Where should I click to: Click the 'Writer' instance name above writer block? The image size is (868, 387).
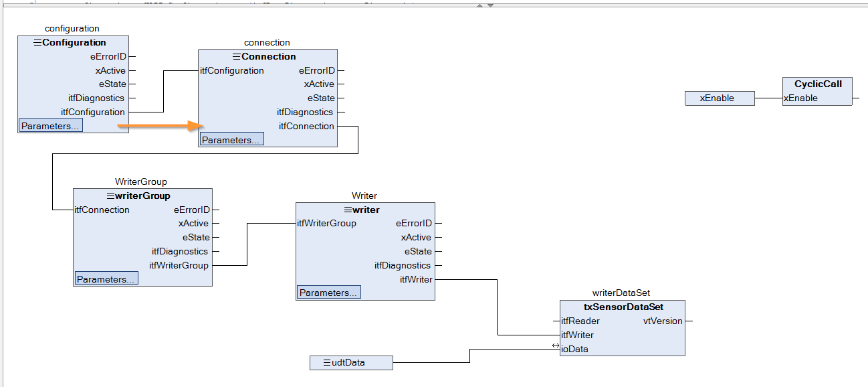(x=364, y=196)
